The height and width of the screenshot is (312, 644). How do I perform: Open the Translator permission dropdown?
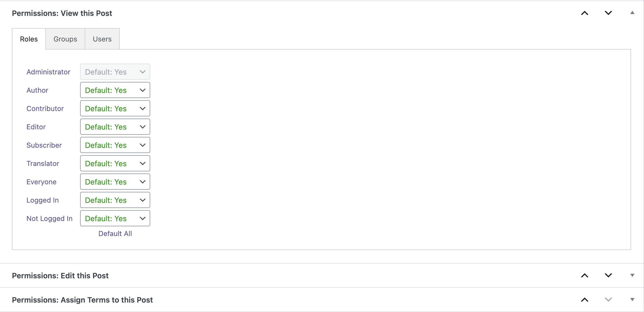click(115, 163)
